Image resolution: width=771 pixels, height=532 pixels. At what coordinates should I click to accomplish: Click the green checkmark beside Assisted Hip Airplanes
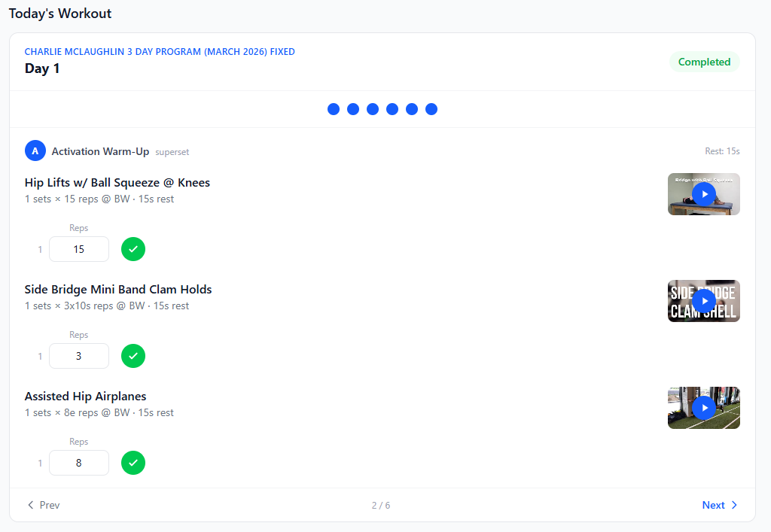pos(133,463)
